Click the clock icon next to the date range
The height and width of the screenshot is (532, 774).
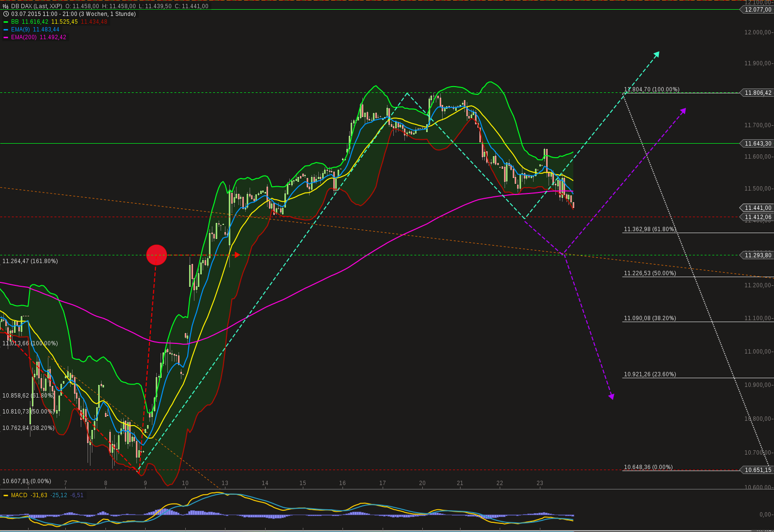coord(6,14)
